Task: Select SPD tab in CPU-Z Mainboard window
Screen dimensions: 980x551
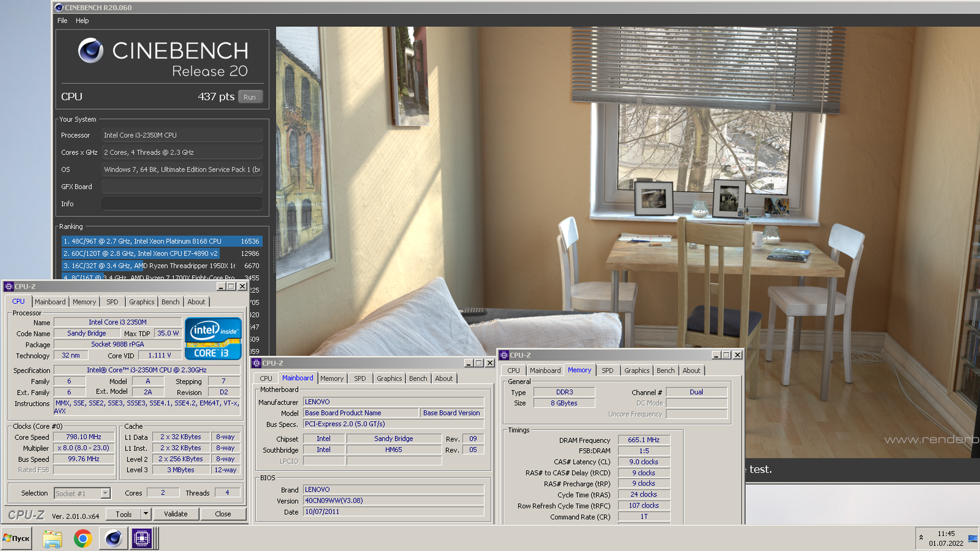Action: tap(360, 378)
